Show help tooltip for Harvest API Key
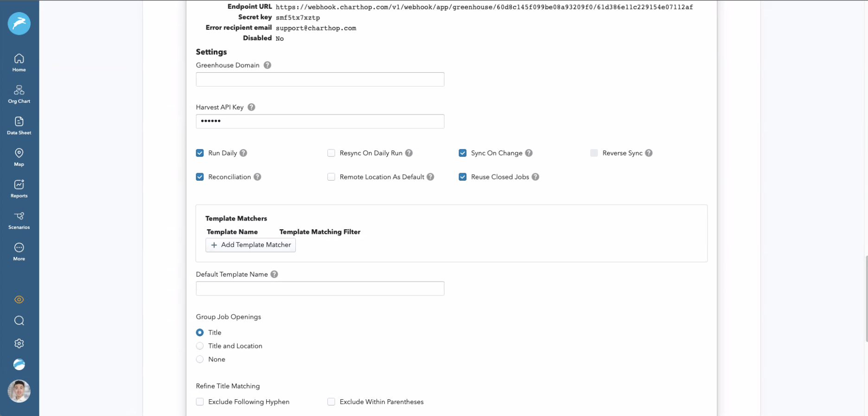Viewport: 868px width, 416px height. 251,107
